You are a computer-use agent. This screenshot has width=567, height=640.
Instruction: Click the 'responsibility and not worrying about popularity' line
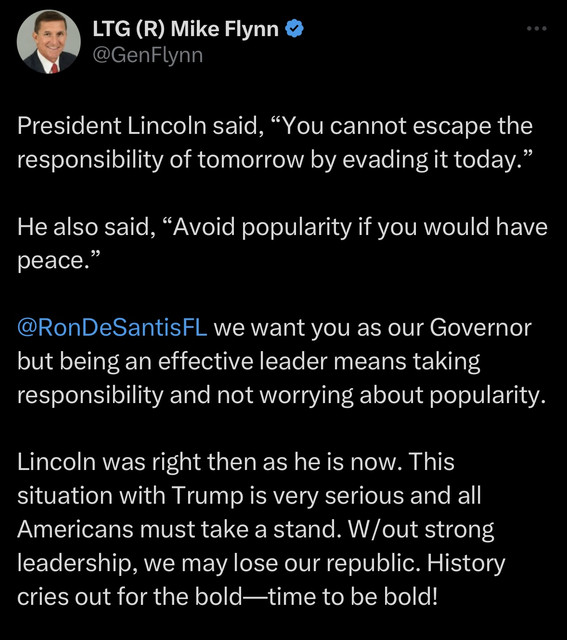(281, 395)
